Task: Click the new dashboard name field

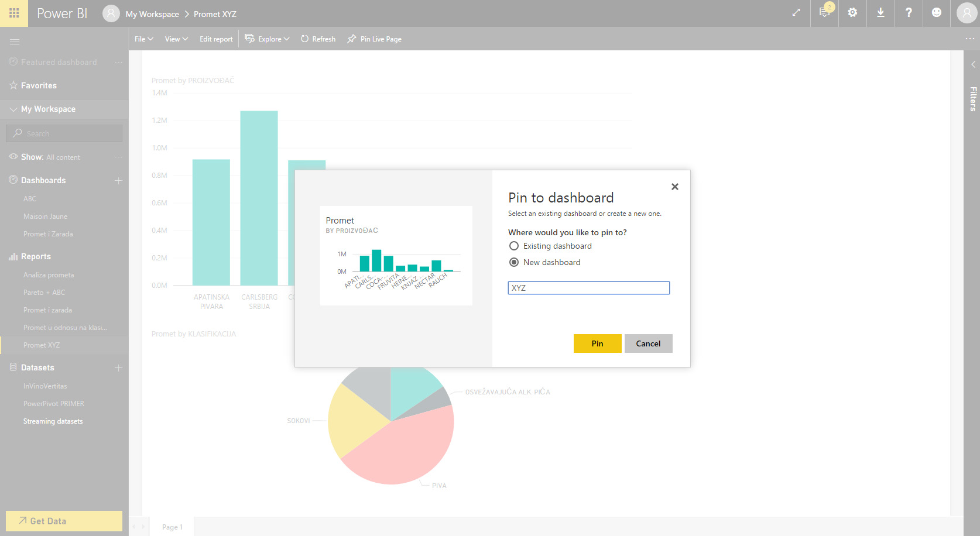Action: tap(588, 288)
